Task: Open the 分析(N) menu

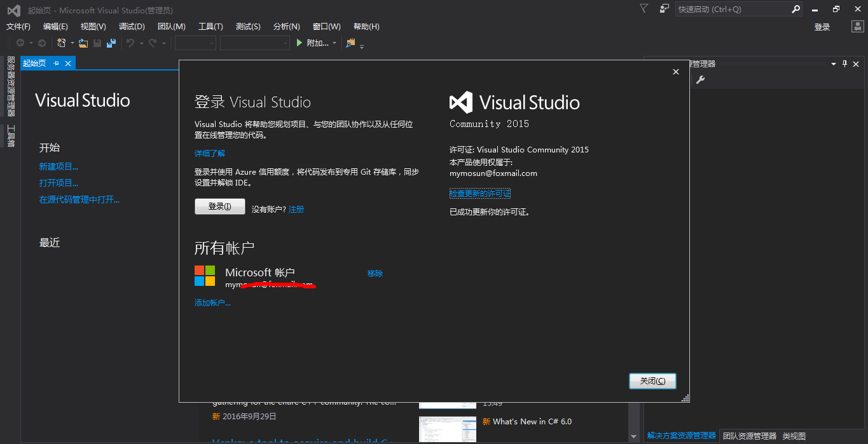Action: coord(286,27)
